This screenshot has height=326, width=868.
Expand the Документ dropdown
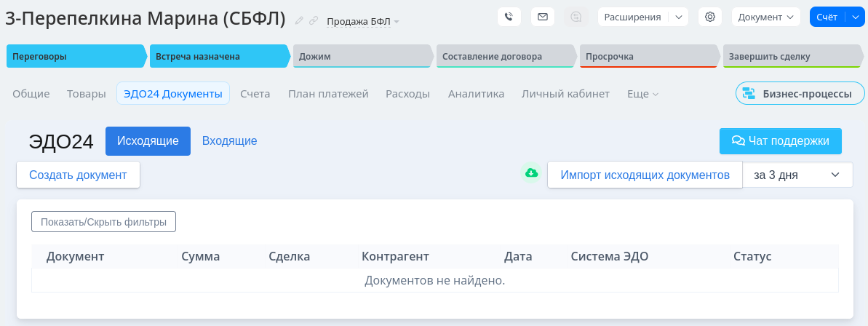(x=765, y=17)
